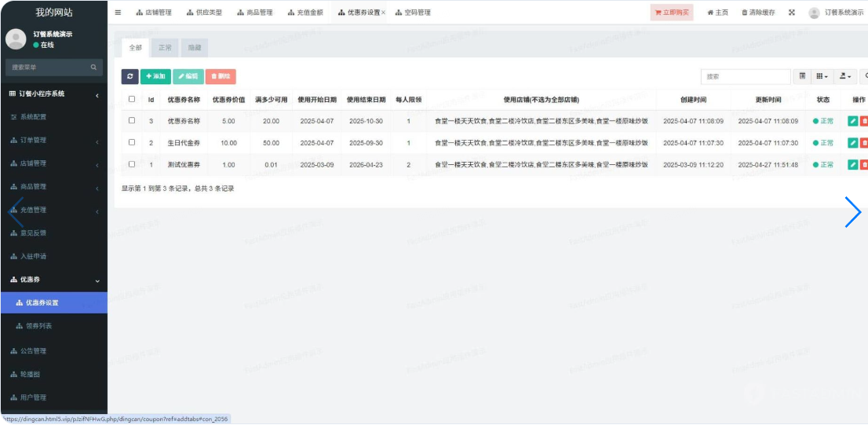Click the next slide right arrow
868x425 pixels.
coord(852,212)
